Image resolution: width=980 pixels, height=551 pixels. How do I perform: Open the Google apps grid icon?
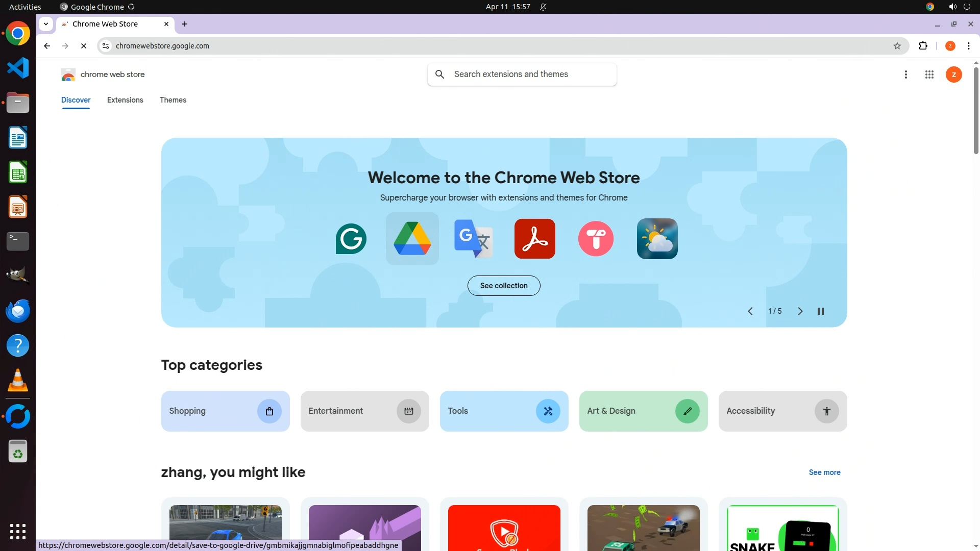point(929,74)
